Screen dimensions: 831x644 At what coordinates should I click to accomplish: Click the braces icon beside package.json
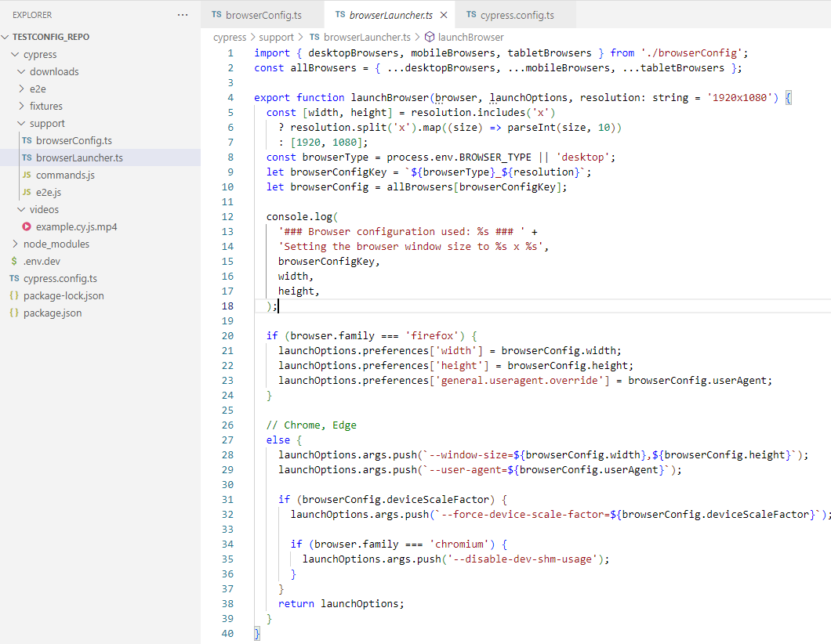(x=14, y=313)
